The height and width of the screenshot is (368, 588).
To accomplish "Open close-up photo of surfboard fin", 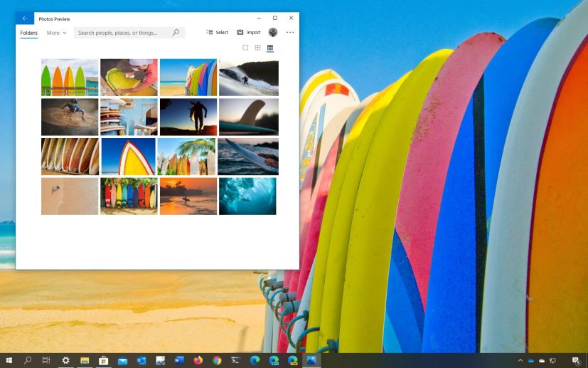I will (x=249, y=117).
